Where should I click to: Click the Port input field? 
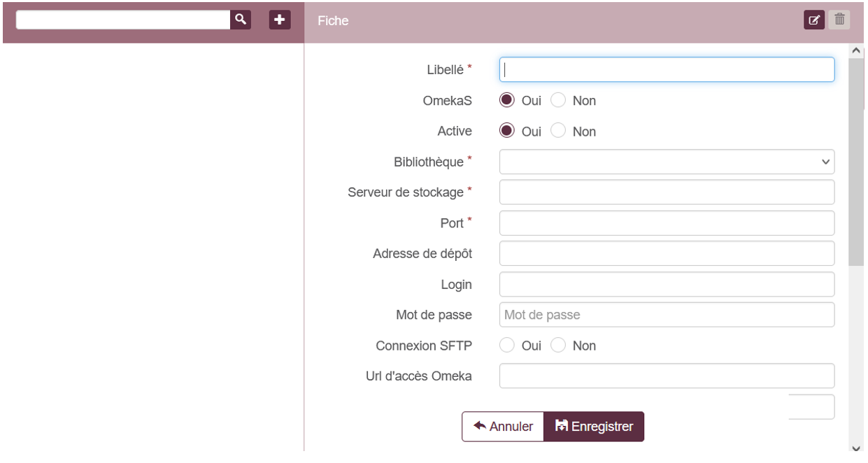coord(666,222)
